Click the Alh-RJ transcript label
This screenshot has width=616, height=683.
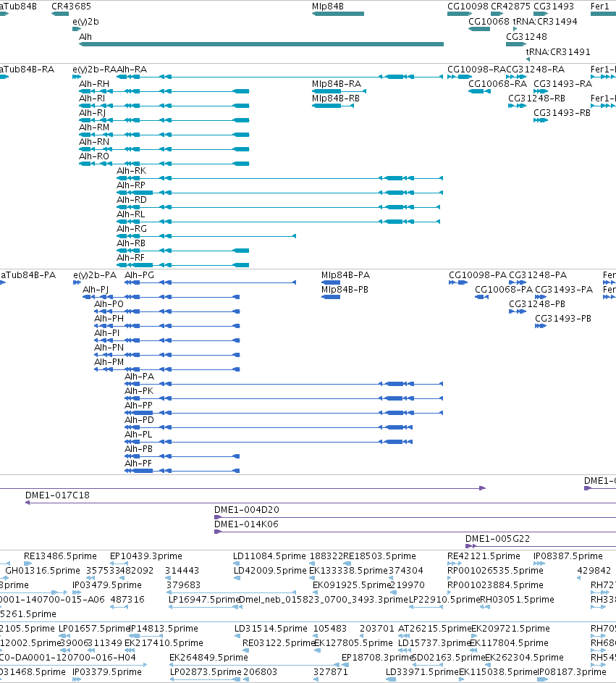click(x=92, y=113)
